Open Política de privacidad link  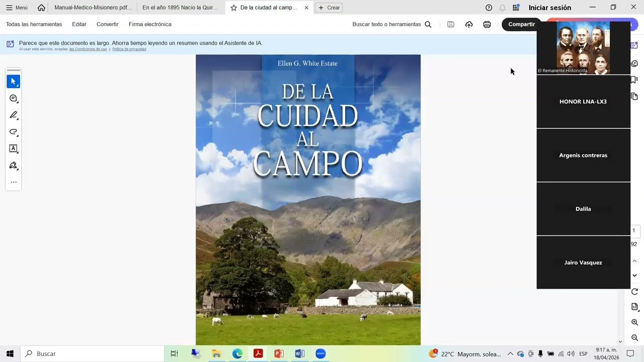coord(129,49)
